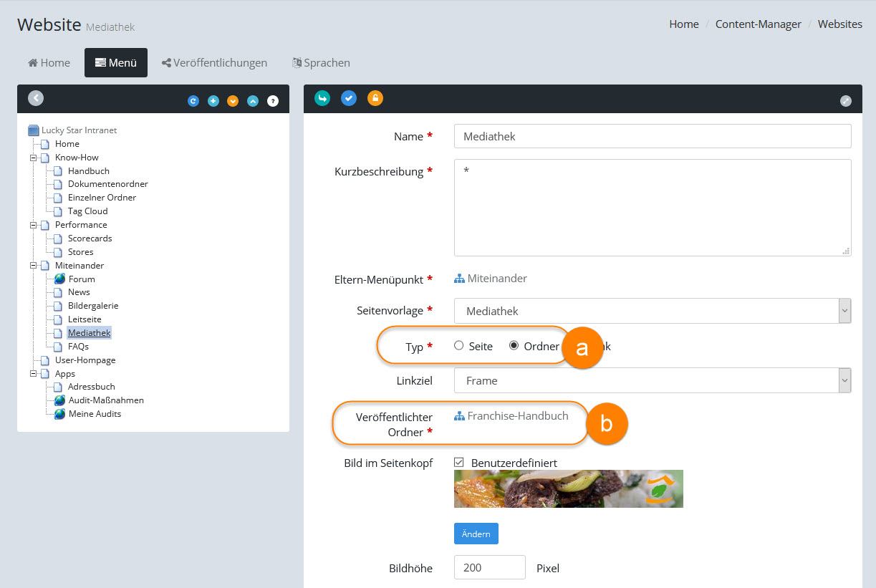Click the refresh icon in tree toolbar

(193, 101)
